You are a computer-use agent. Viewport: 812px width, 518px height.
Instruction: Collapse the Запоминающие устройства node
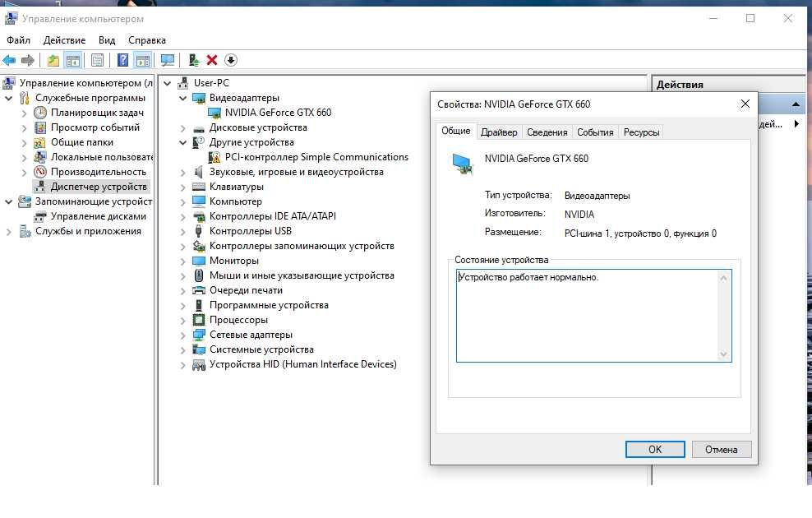pos(9,201)
